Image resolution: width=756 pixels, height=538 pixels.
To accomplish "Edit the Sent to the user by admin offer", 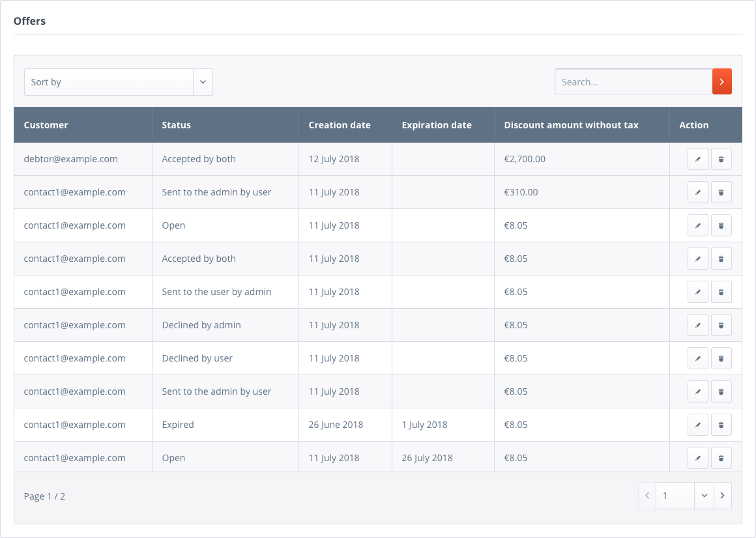I will pyautogui.click(x=697, y=292).
